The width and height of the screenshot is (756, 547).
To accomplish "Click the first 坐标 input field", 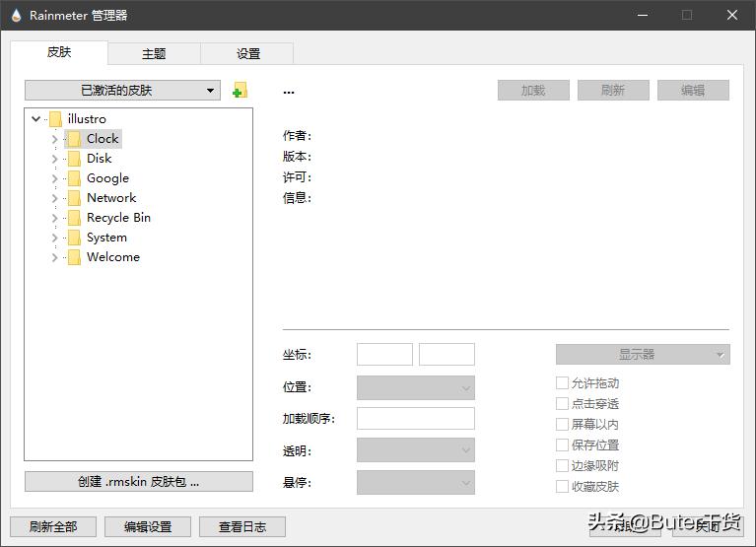I will click(384, 354).
